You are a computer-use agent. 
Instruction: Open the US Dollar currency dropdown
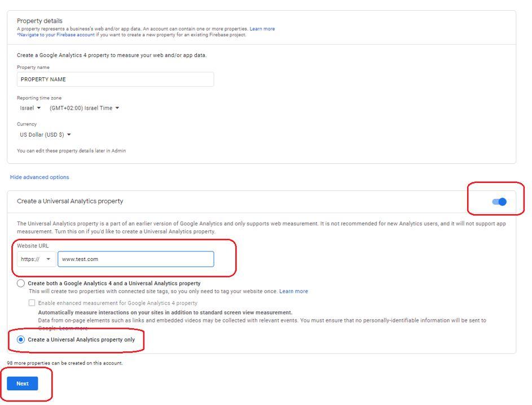click(46, 134)
